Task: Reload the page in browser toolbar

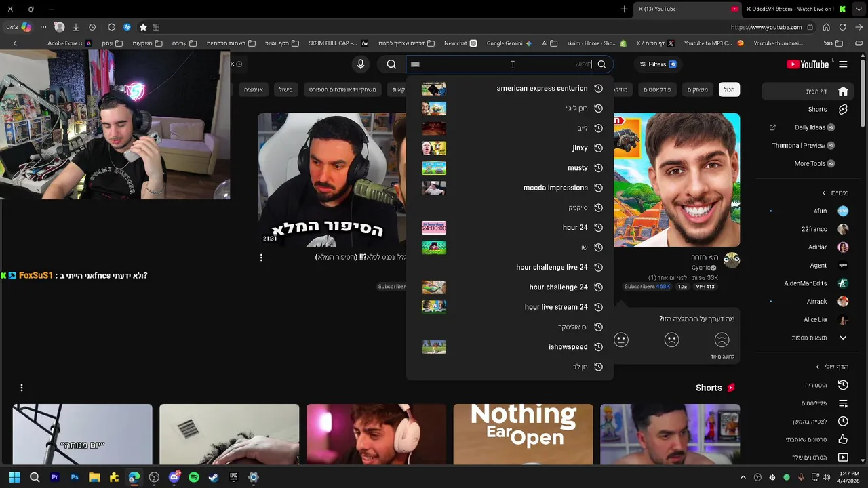Action: click(843, 27)
